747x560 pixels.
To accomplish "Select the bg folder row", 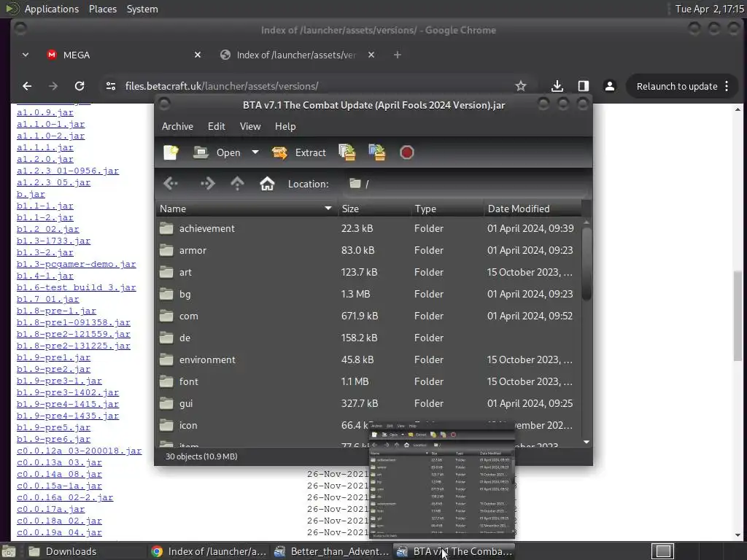I will click(x=368, y=295).
